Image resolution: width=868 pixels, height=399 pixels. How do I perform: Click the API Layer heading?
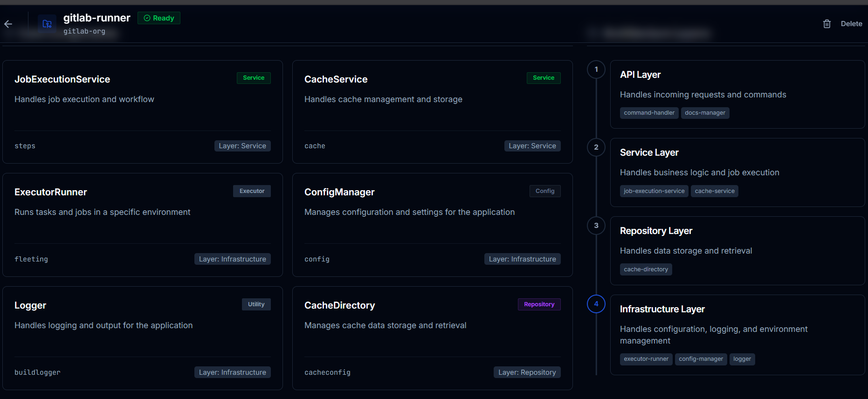pos(641,75)
